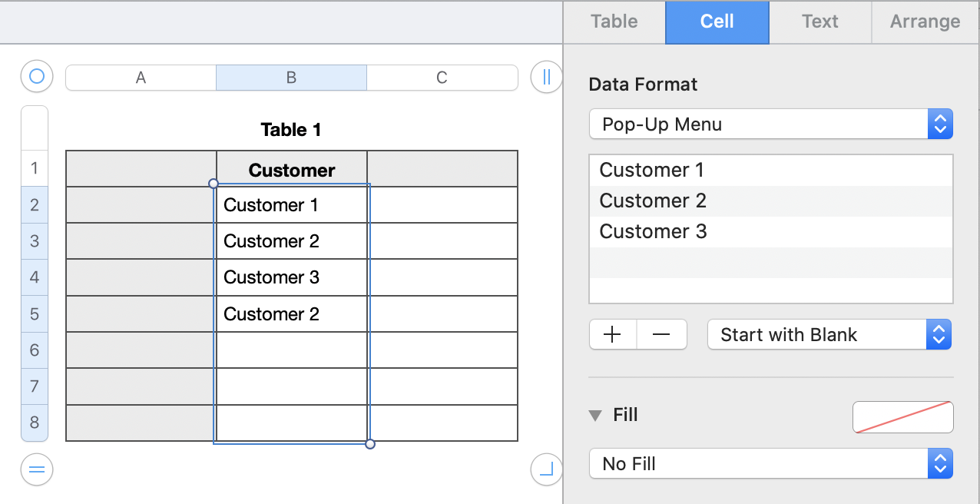
Task: Click the add-column handle beside column C
Action: click(x=546, y=77)
